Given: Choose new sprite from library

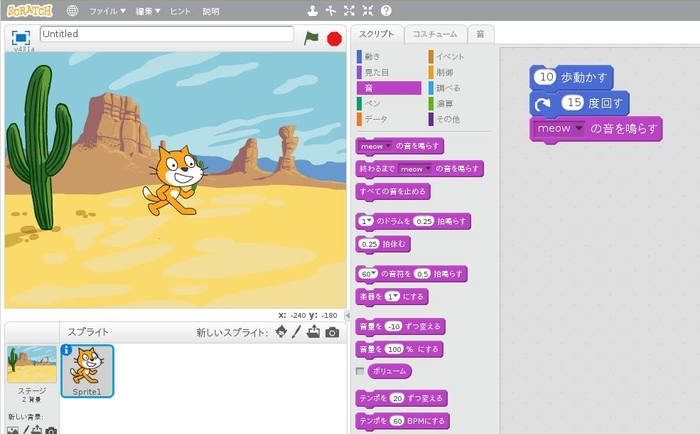Looking at the screenshot, I should pos(281,332).
